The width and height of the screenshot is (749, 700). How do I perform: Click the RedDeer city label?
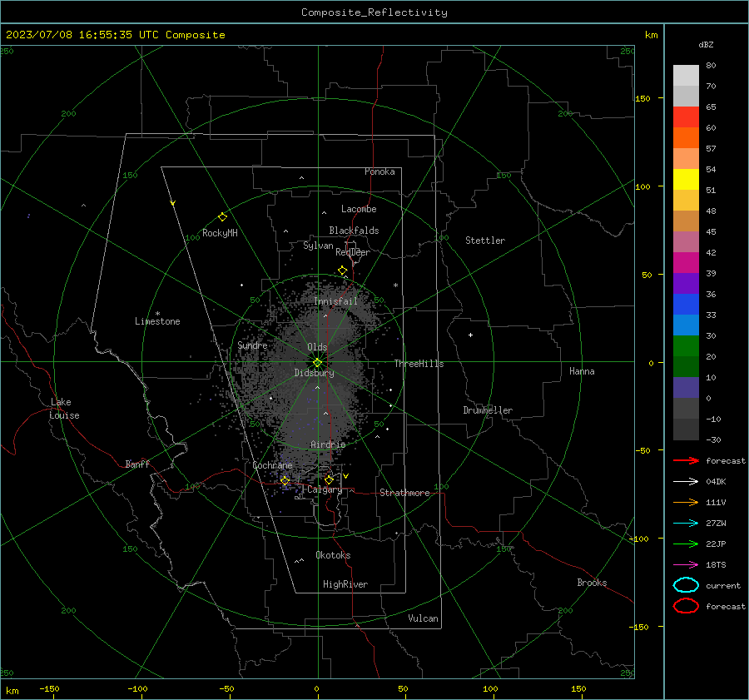[x=353, y=252]
